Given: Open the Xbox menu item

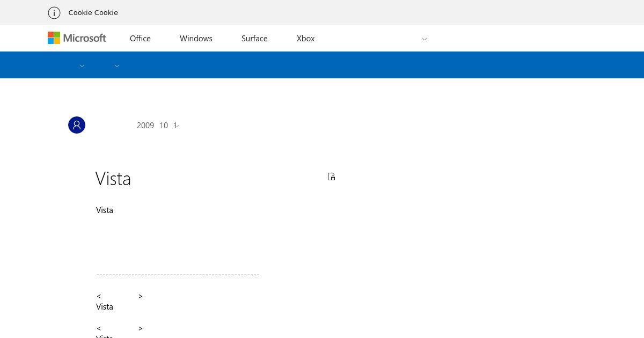Looking at the screenshot, I should click(x=305, y=39).
